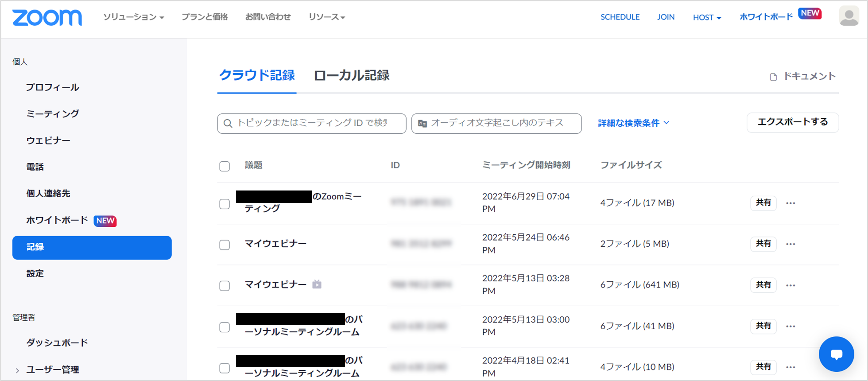The image size is (868, 381).
Task: Open the ドキュメント link
Action: click(x=810, y=76)
